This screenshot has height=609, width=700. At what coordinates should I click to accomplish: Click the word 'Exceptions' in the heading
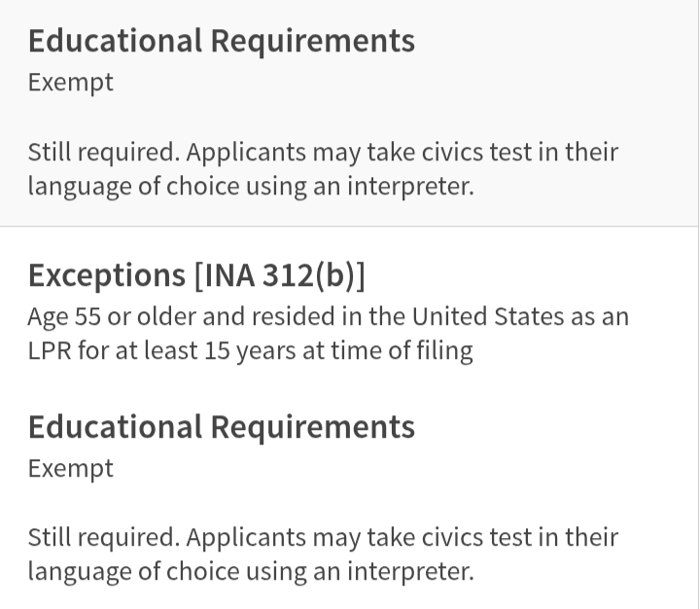tap(107, 275)
